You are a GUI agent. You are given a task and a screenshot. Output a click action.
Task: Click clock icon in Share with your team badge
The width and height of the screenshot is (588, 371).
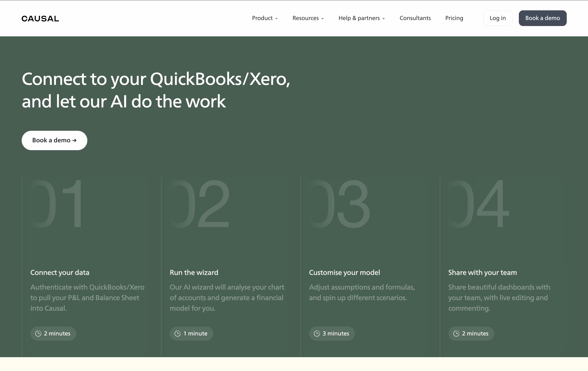456,333
